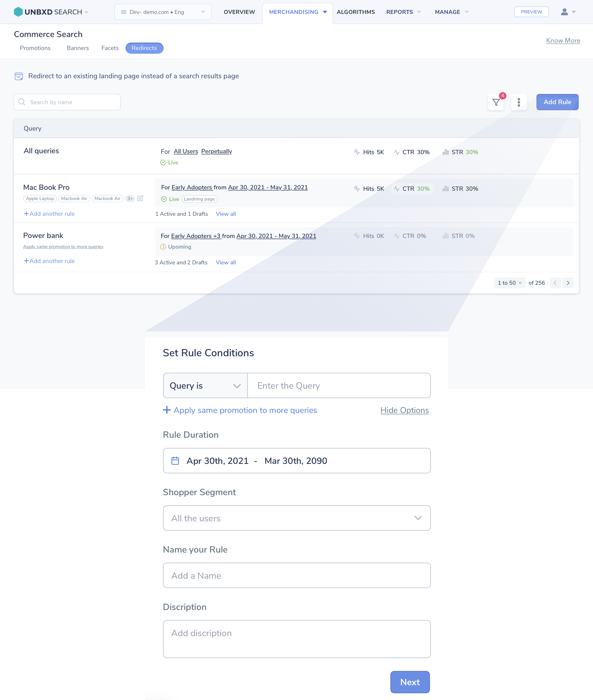Open the Overview tab

click(239, 12)
